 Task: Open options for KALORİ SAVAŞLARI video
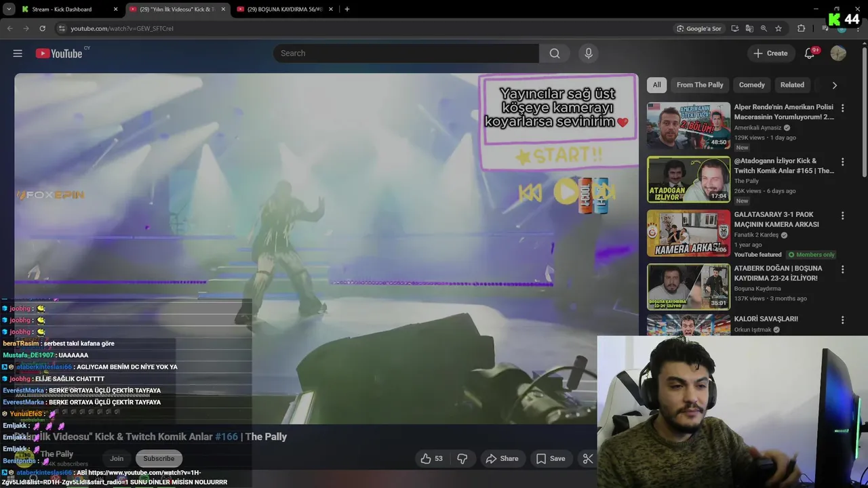point(843,320)
